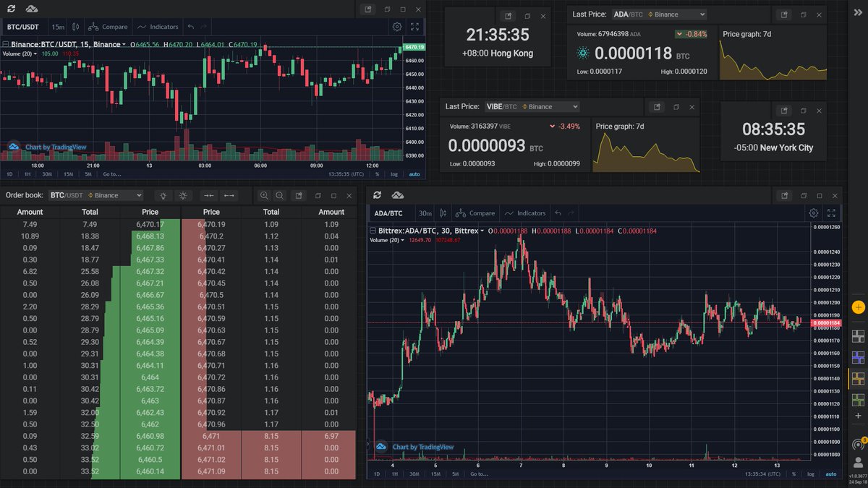Change the 30m interval of ADA/BTC chart

click(425, 213)
